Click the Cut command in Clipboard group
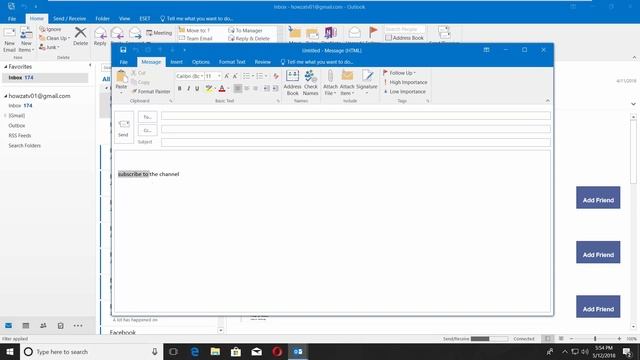Viewport: 640px width, 360px height. click(138, 73)
